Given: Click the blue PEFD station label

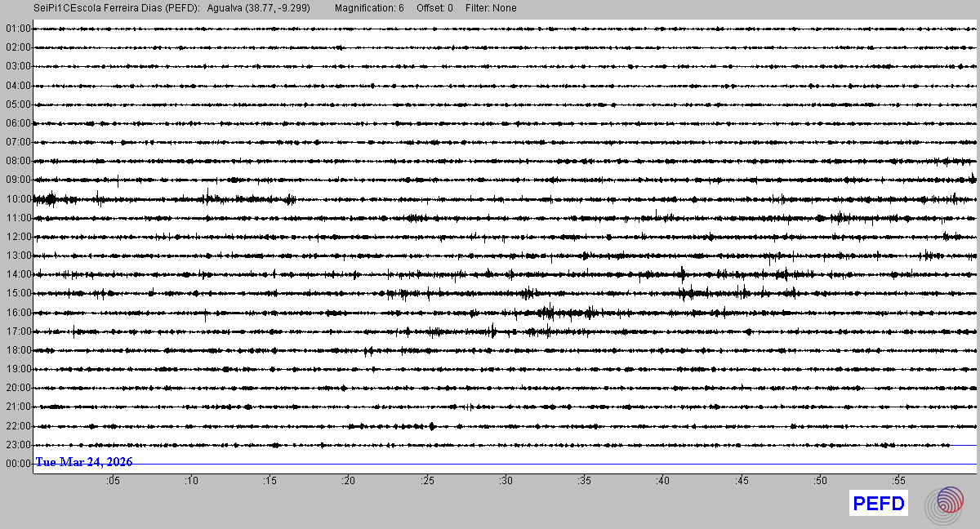Looking at the screenshot, I should 878,504.
